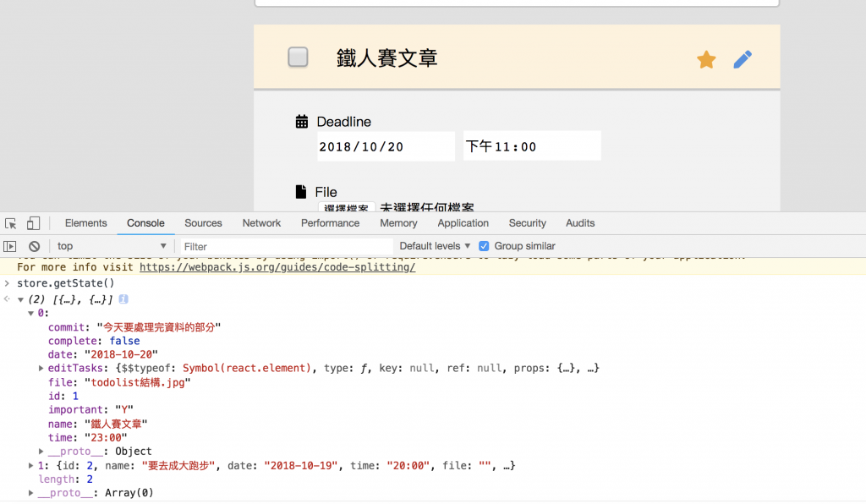Click the length: 2 property

pyautogui.click(x=65, y=479)
